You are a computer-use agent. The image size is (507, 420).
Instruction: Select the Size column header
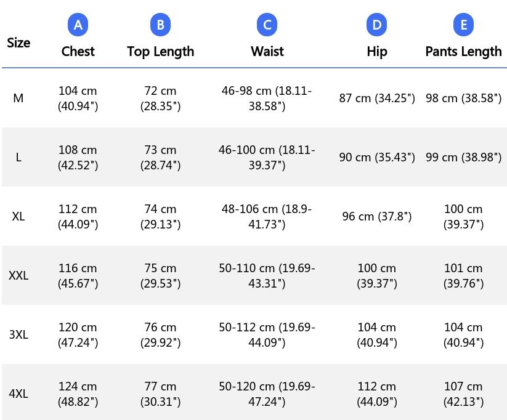click(x=18, y=42)
